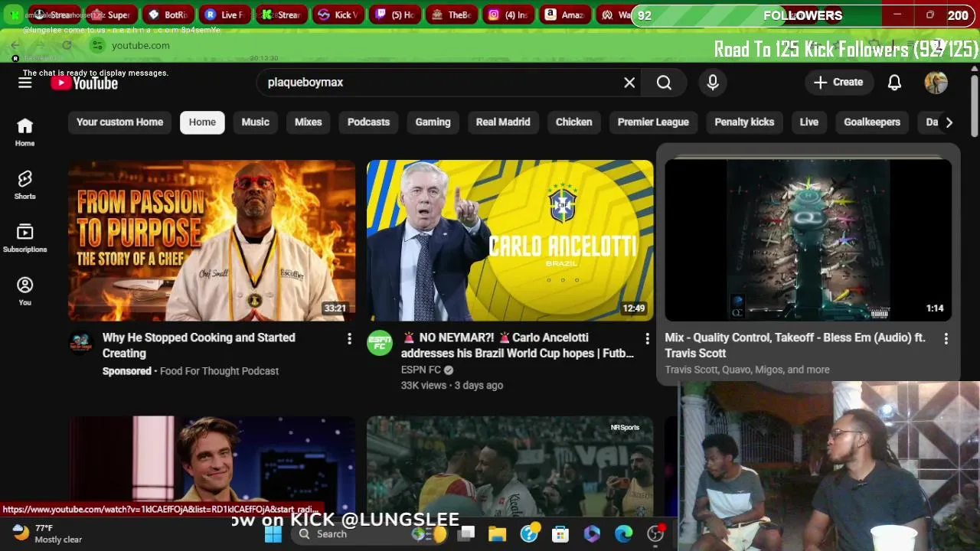
Task: Switch to the Kick browser tab
Action: tap(338, 15)
